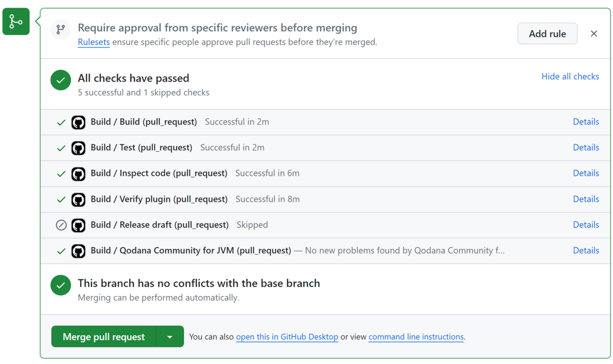
Task: Click Build / Release draft (pull_request) name
Action: 159,225
